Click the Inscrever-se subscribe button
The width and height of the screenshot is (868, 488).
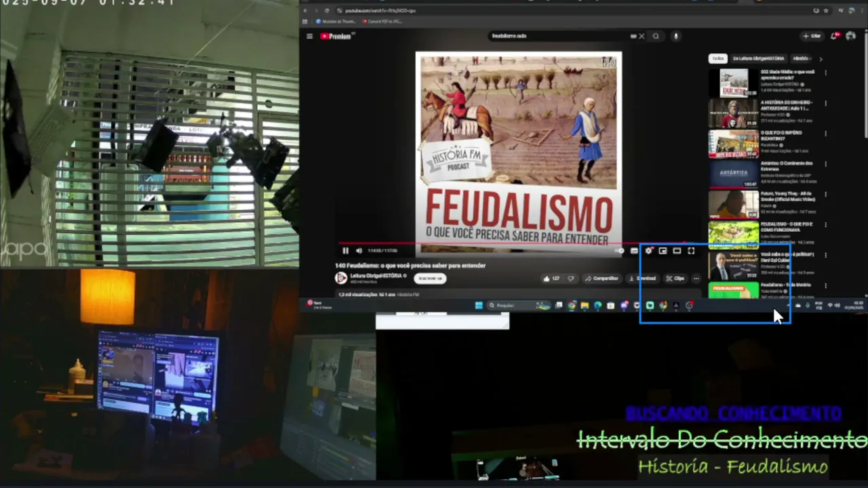430,278
